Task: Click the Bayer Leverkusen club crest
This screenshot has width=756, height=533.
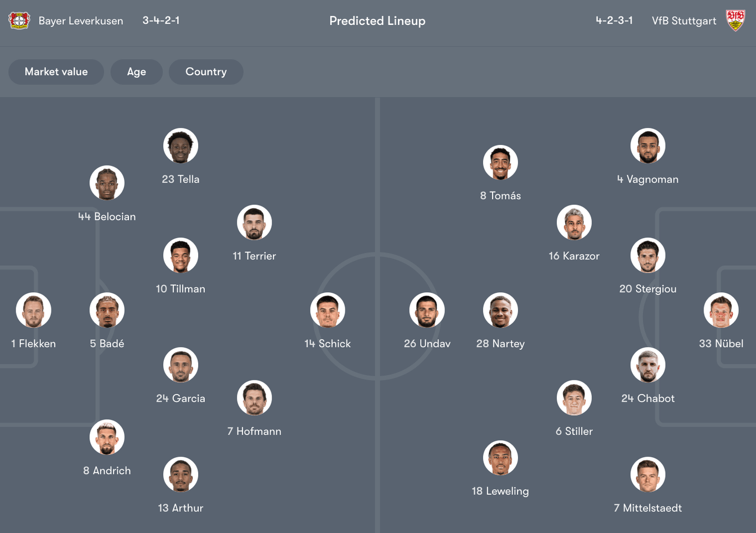Action: point(19,20)
